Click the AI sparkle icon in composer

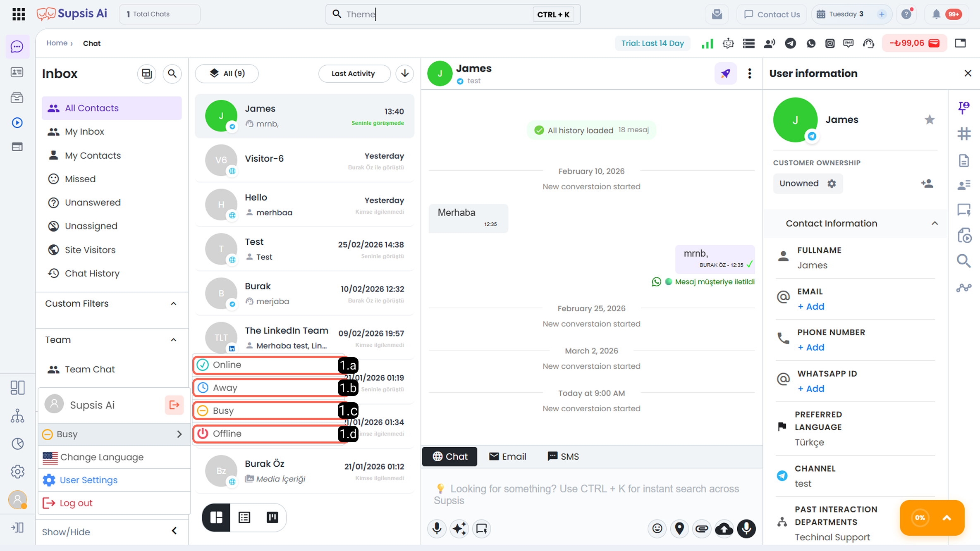[x=459, y=528]
